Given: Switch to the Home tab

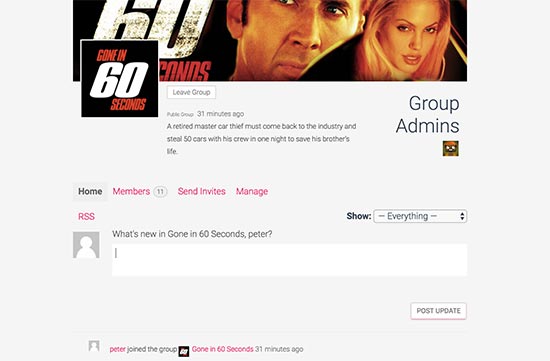Looking at the screenshot, I should pyautogui.click(x=90, y=192).
